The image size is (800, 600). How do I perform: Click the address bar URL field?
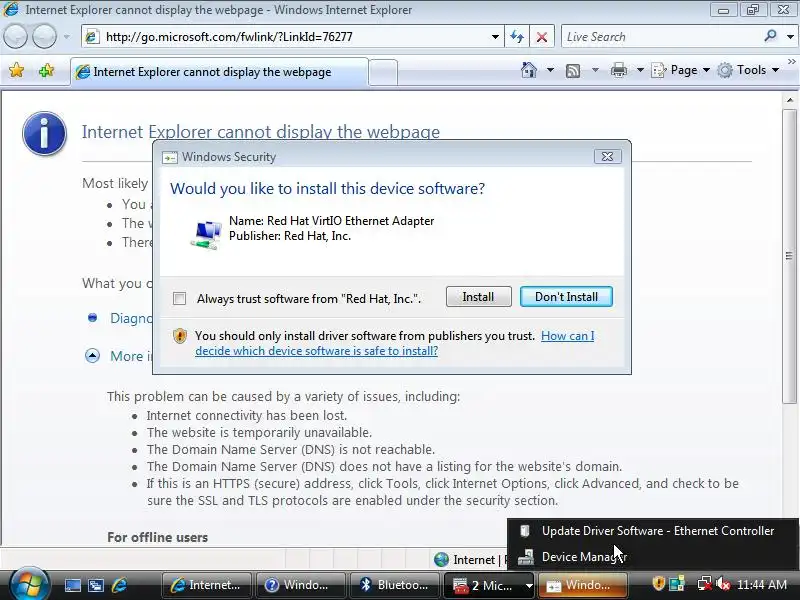[x=291, y=37]
